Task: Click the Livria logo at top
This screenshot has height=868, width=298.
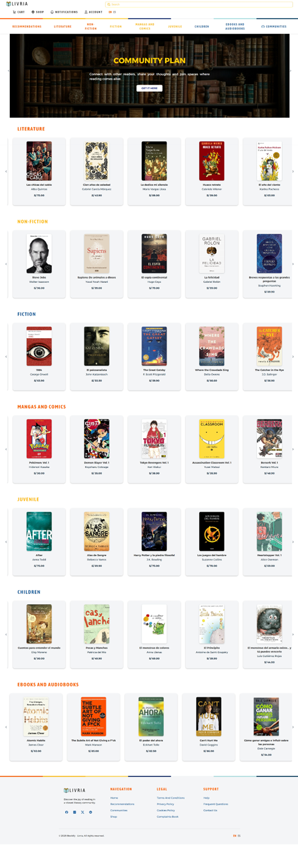Action: 17,4
